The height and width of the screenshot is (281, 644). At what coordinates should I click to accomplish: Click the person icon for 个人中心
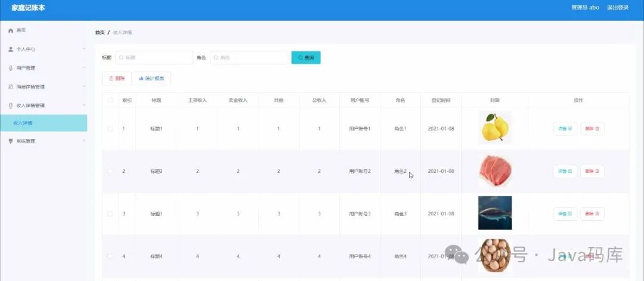click(x=11, y=50)
